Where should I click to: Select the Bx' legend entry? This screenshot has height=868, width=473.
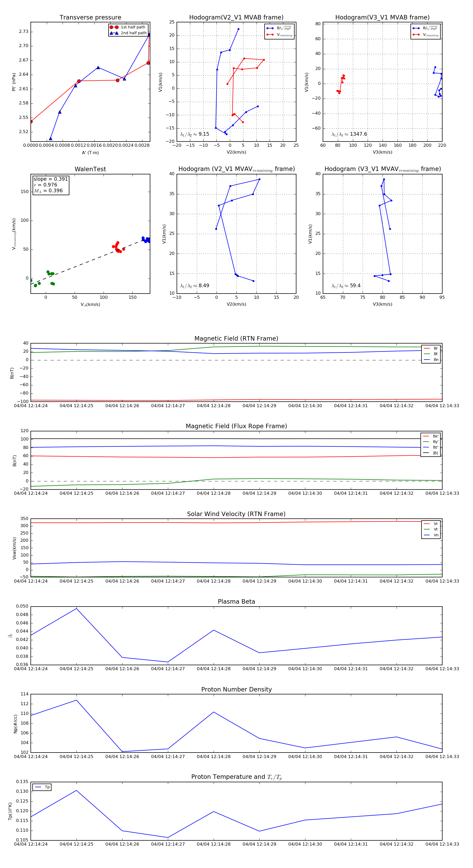click(431, 436)
